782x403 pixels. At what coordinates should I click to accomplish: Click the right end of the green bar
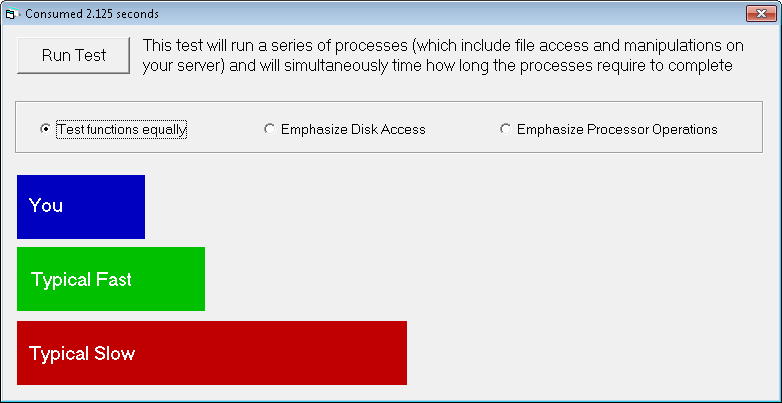198,279
